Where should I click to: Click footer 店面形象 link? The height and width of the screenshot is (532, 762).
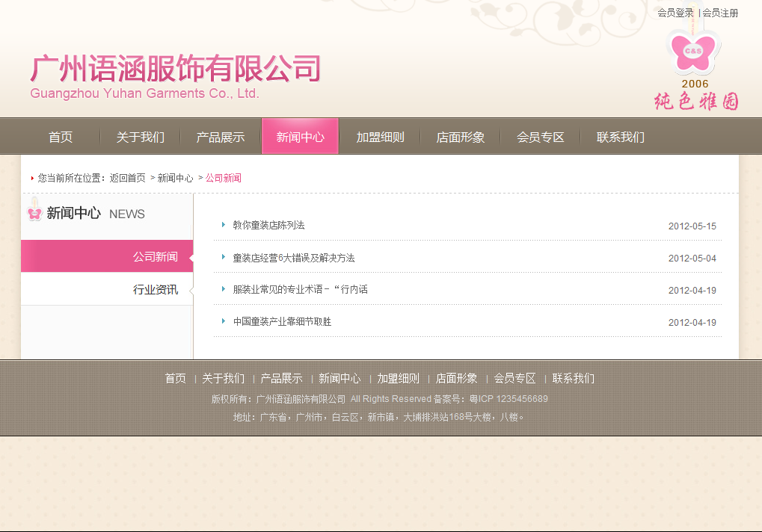click(456, 378)
